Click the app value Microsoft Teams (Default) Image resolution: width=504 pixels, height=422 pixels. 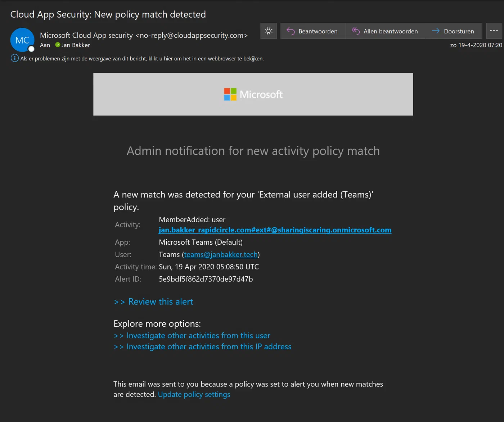coord(201,242)
